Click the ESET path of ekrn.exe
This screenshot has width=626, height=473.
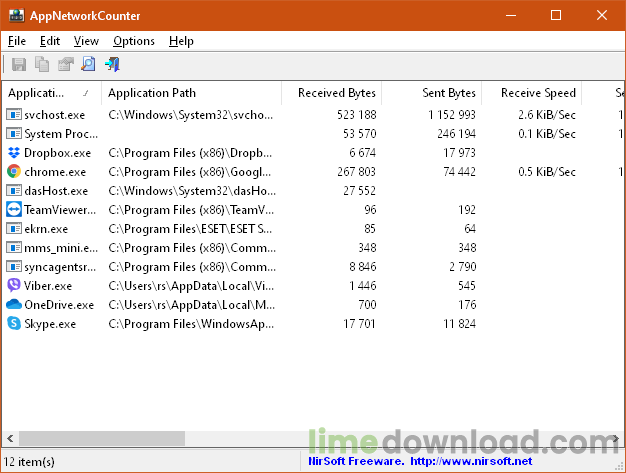(x=190, y=229)
